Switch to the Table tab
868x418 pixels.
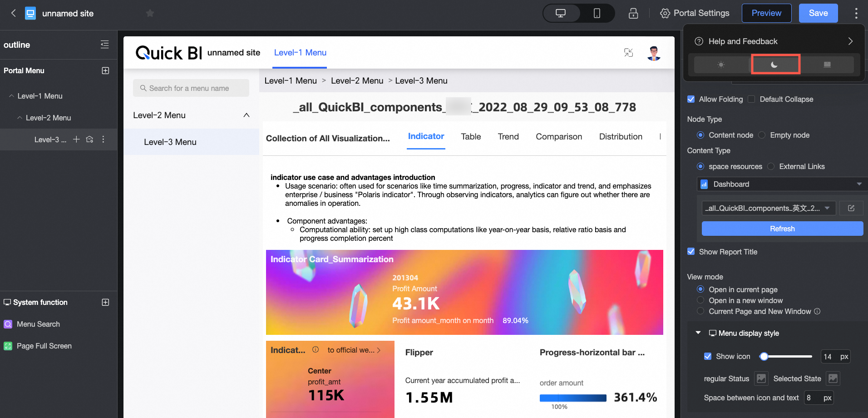471,136
